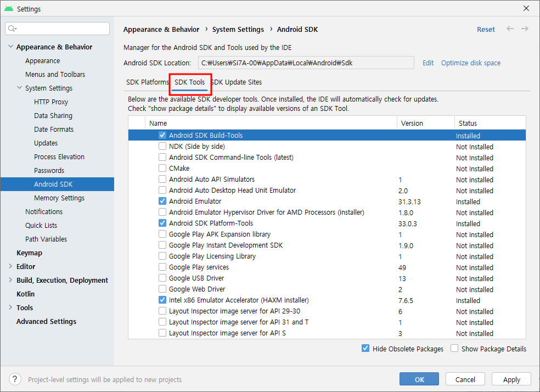540x392 pixels.
Task: Click the Cancel button
Action: (465, 379)
